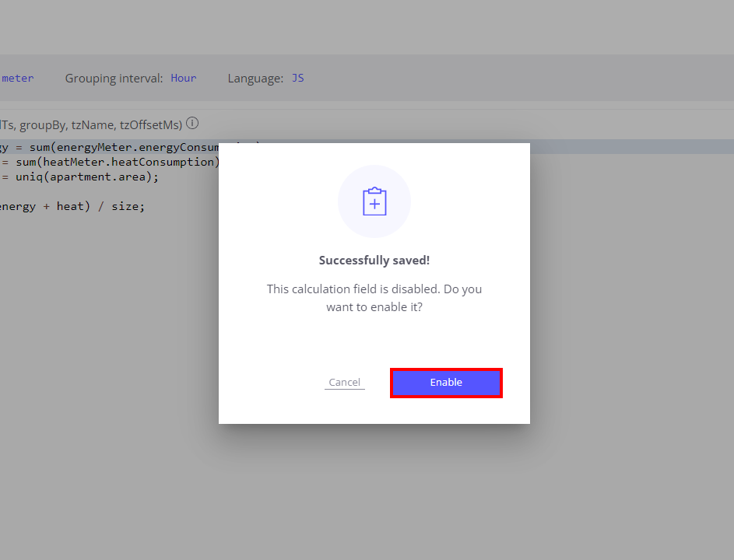The image size is (734, 560).
Task: Place the cursor on the sum(energyMeter.energyConsum line
Action: [x=110, y=147]
